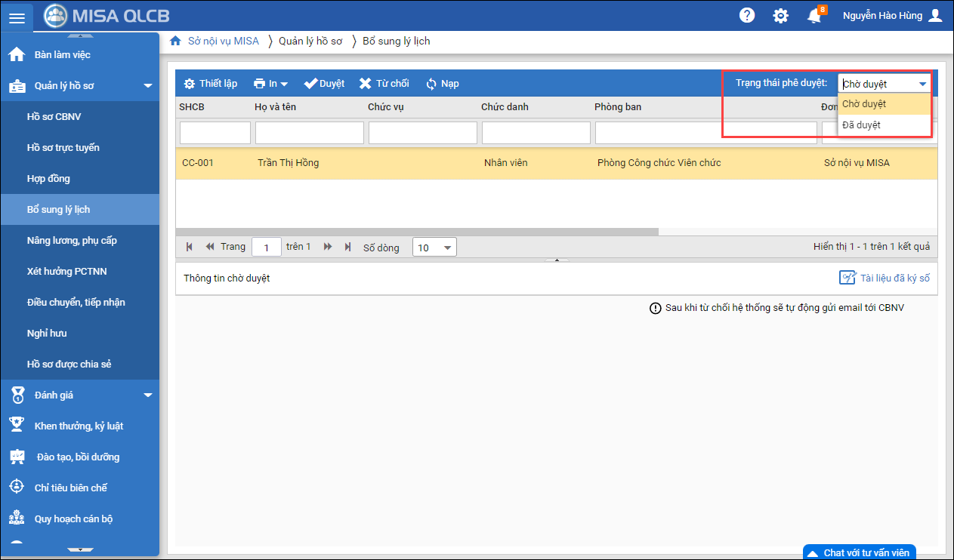Image resolution: width=954 pixels, height=560 pixels.
Task: Click the help question mark icon
Action: pyautogui.click(x=746, y=16)
